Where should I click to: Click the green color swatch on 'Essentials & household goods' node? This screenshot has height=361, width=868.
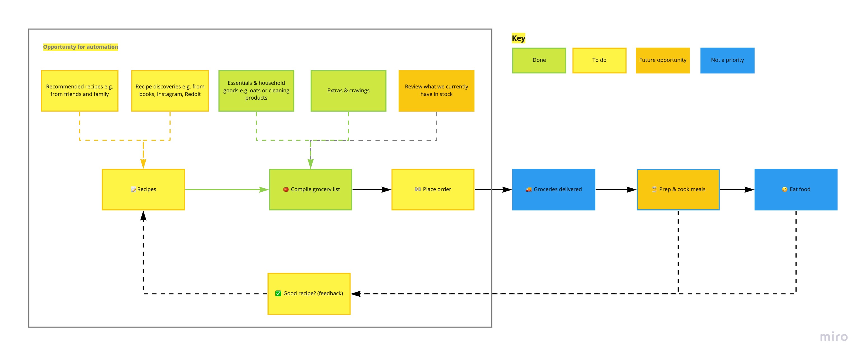259,91
